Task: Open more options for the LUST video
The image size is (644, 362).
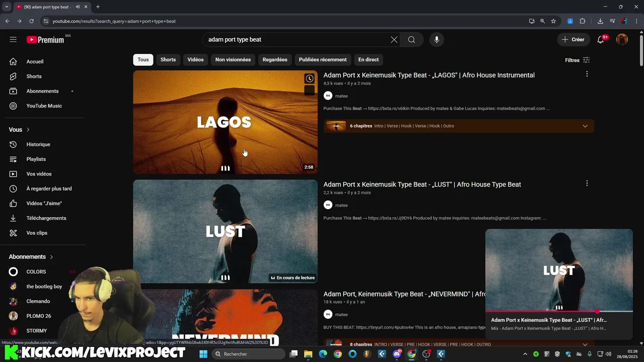Action: click(x=587, y=184)
